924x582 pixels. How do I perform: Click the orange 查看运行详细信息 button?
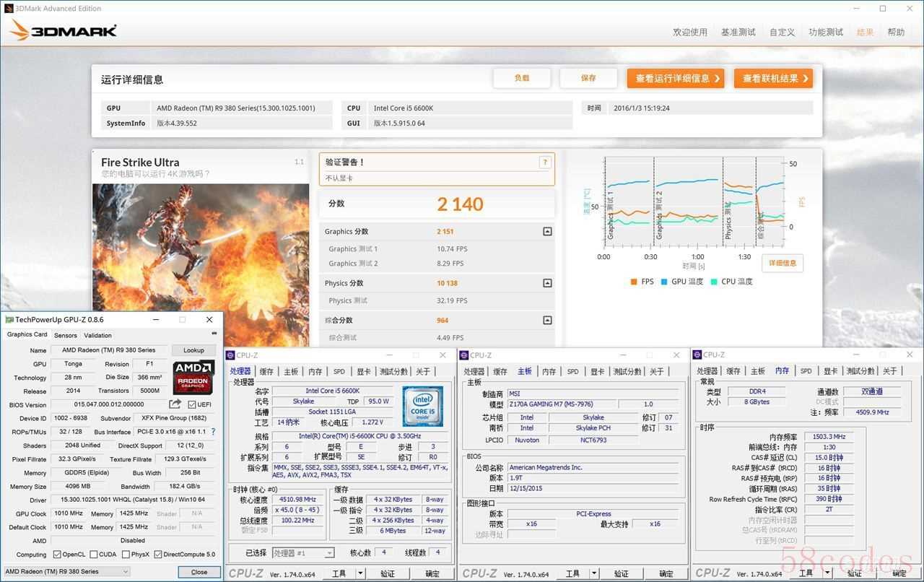[676, 78]
